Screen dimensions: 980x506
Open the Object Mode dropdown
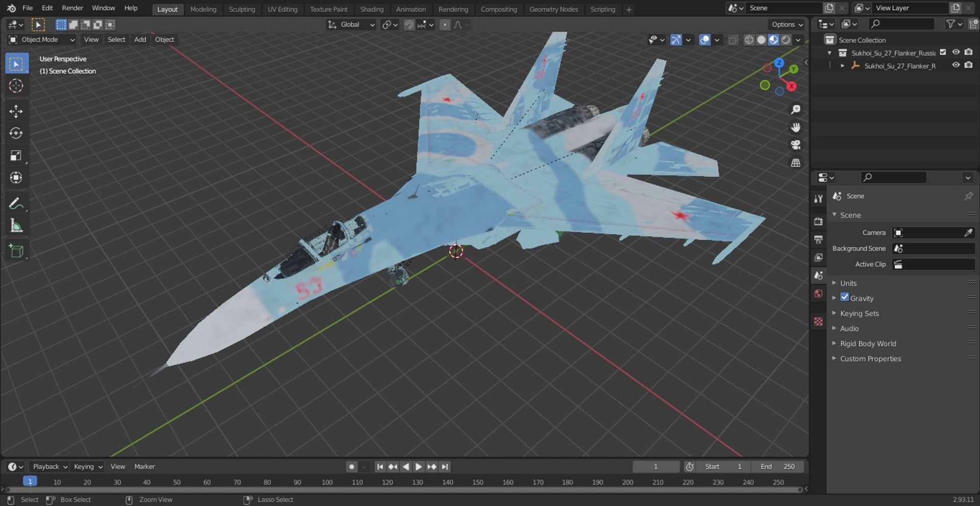click(42, 40)
